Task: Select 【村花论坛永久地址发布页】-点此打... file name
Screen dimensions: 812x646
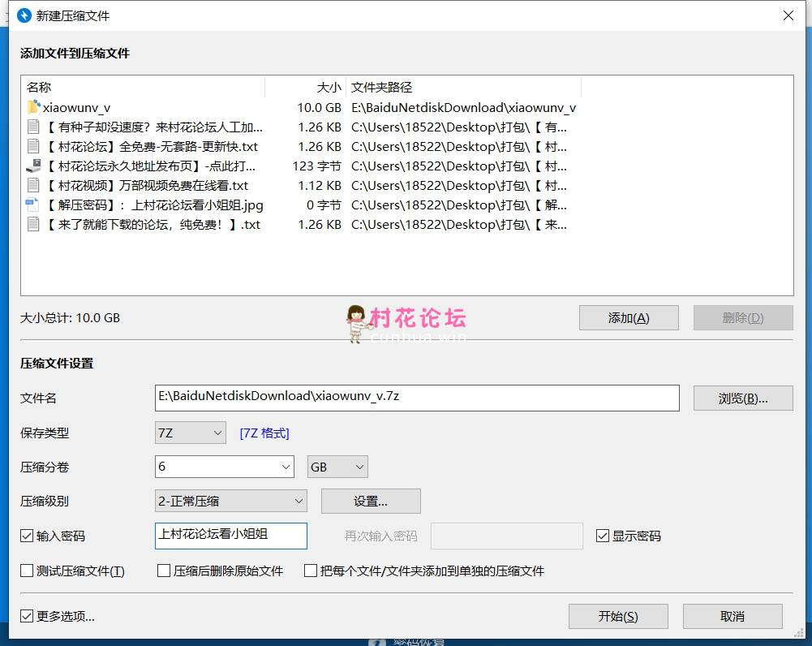Action: (x=151, y=166)
